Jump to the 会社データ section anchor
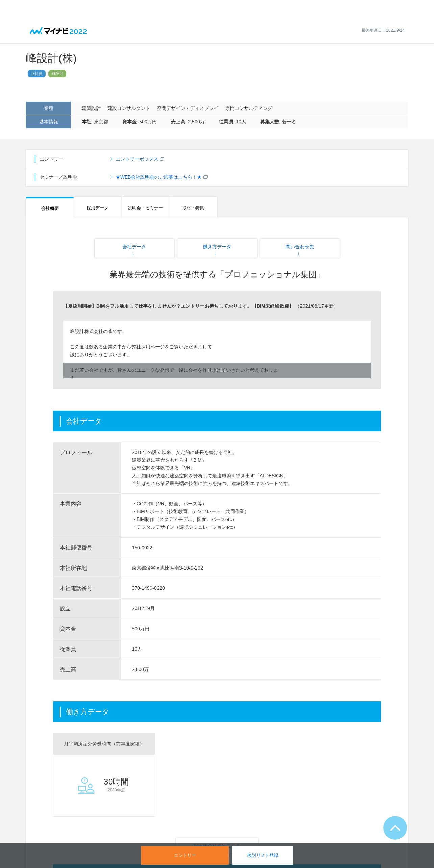 pyautogui.click(x=134, y=248)
